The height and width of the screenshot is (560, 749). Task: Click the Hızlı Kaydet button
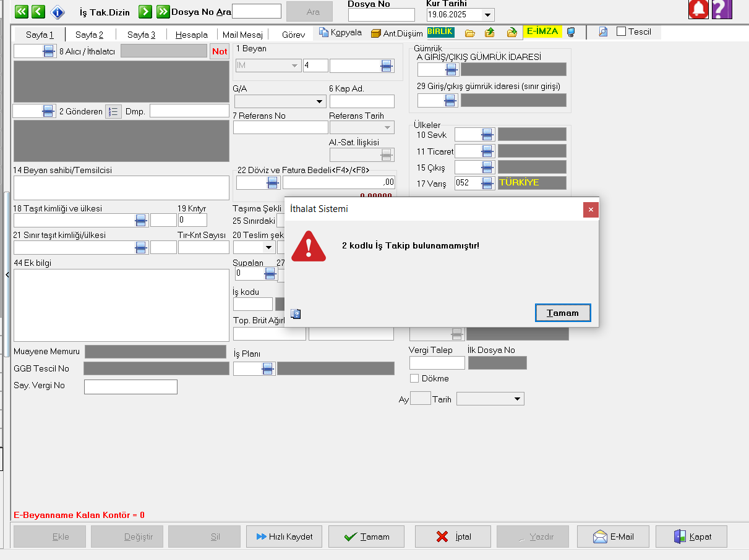(285, 537)
